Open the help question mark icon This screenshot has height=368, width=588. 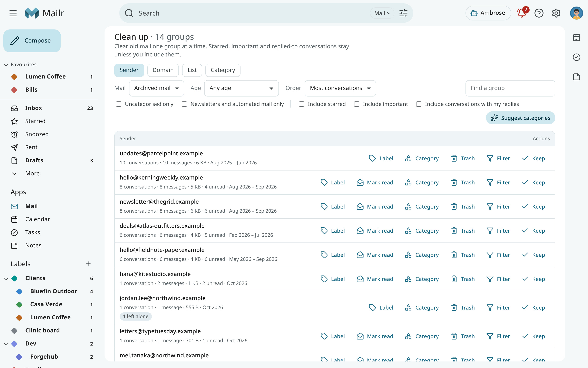point(539,13)
